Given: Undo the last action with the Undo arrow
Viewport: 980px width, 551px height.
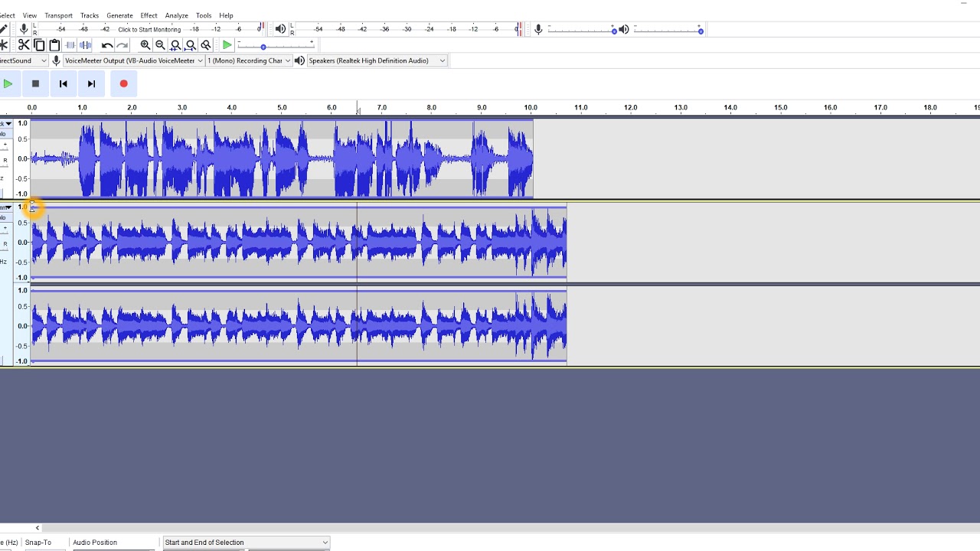Looking at the screenshot, I should (x=107, y=45).
